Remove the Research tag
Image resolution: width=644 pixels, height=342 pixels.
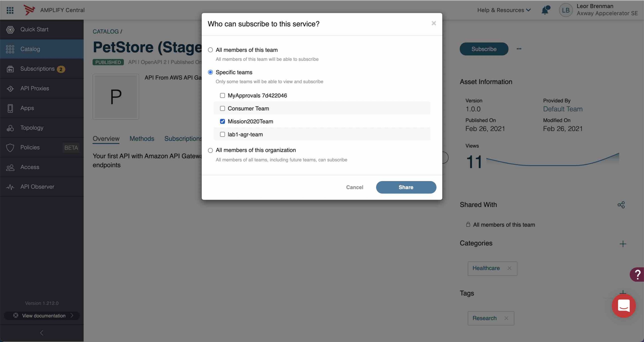506,318
